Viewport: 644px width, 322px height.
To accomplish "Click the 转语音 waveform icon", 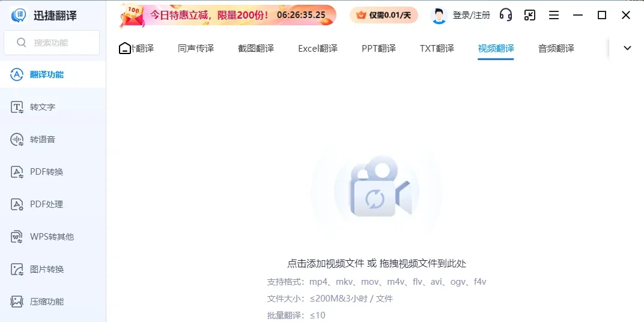I will 16,139.
